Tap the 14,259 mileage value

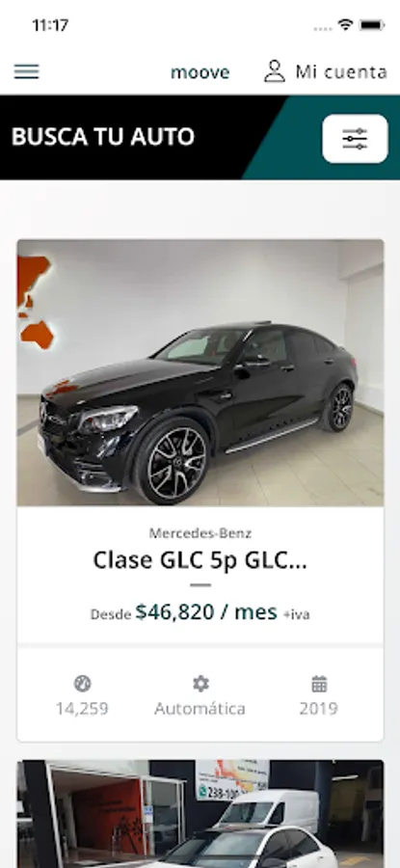[82, 709]
